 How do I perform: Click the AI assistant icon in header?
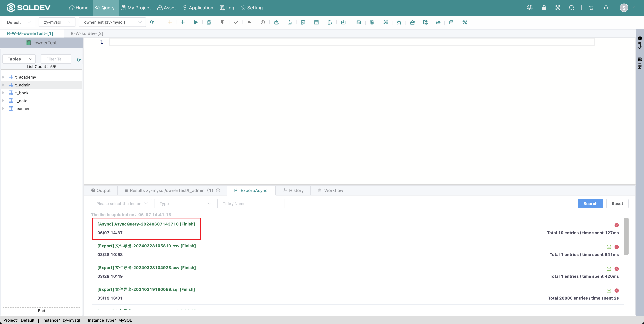529,8
